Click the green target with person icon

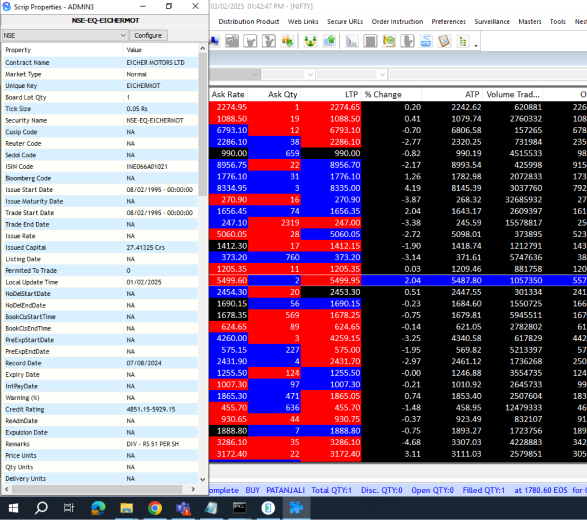pyautogui.click(x=389, y=41)
